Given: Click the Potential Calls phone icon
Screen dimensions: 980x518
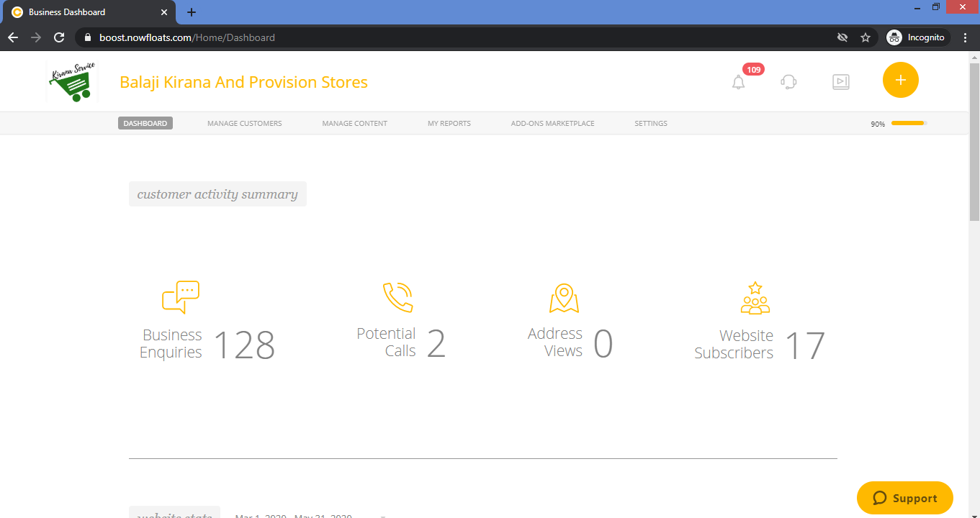Looking at the screenshot, I should point(397,296).
